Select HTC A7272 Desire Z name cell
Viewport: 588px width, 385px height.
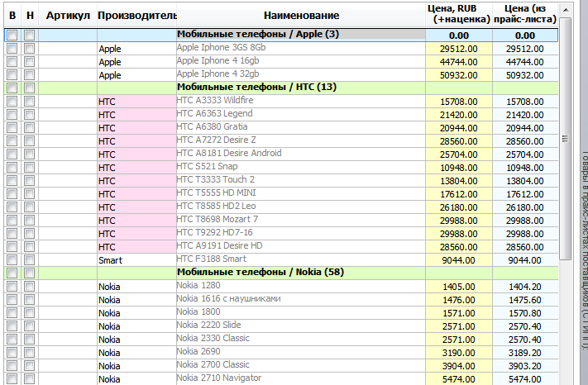[301, 140]
